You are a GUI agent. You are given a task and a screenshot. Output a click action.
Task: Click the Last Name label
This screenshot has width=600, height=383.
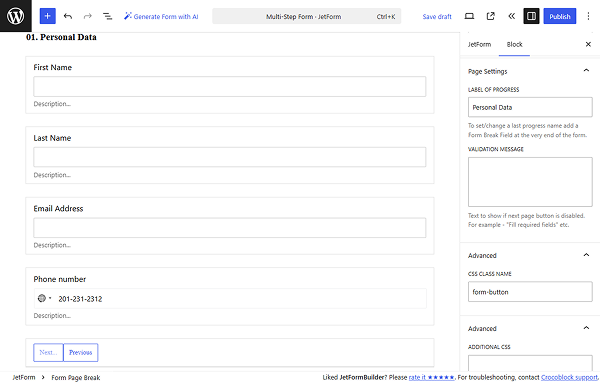pos(52,138)
